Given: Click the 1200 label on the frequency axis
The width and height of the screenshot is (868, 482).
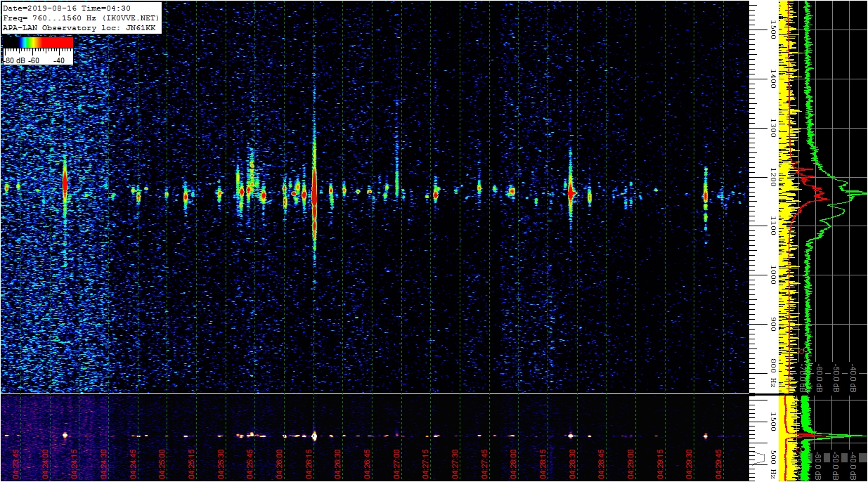Looking at the screenshot, I should pos(772,178).
